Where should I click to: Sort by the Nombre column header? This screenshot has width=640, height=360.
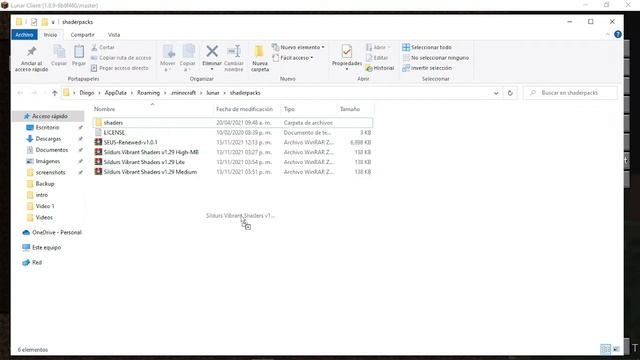152,109
